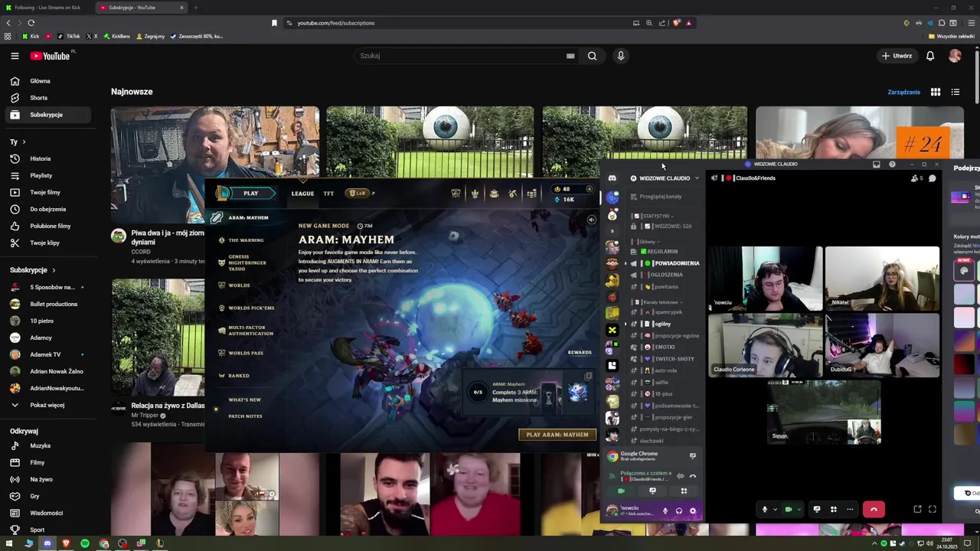Toggle the camera button in Discord voice panel
980x551 pixels.
[621, 491]
